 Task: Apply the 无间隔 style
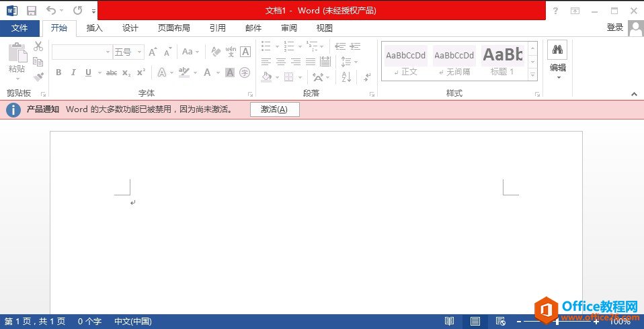pyautogui.click(x=454, y=62)
